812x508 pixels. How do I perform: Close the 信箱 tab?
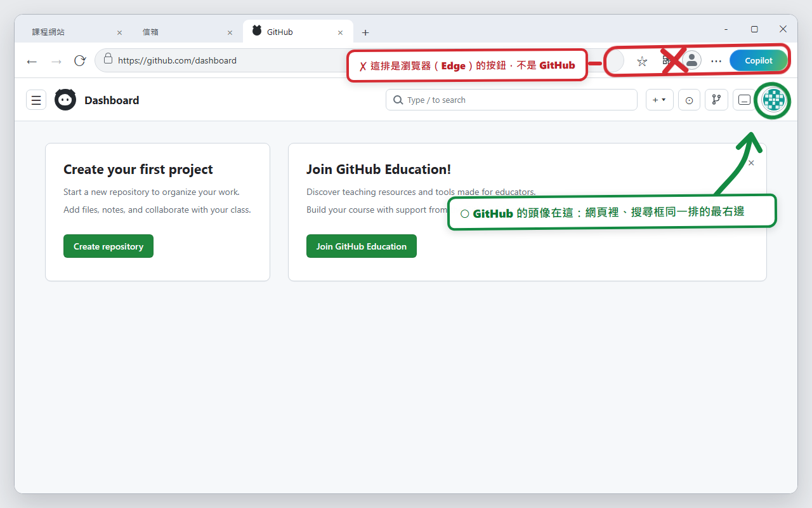[x=230, y=32]
